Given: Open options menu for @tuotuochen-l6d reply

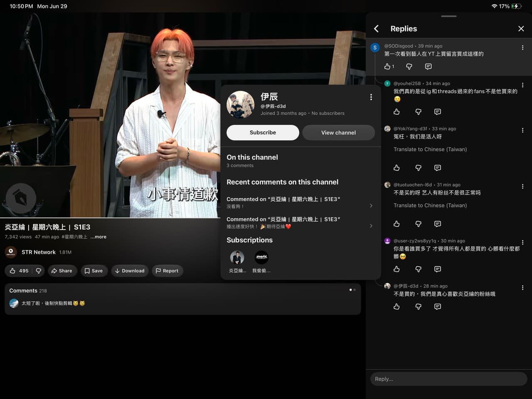Looking at the screenshot, I should click(x=522, y=187).
